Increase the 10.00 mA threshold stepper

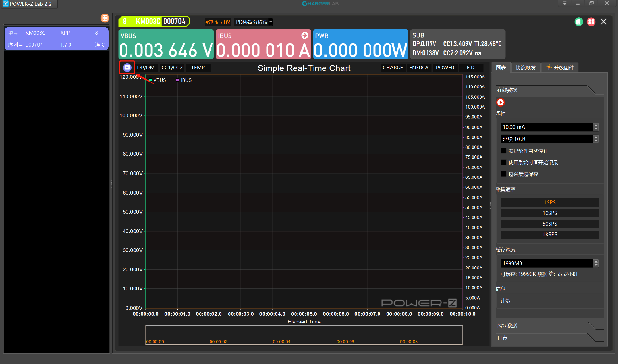point(596,125)
